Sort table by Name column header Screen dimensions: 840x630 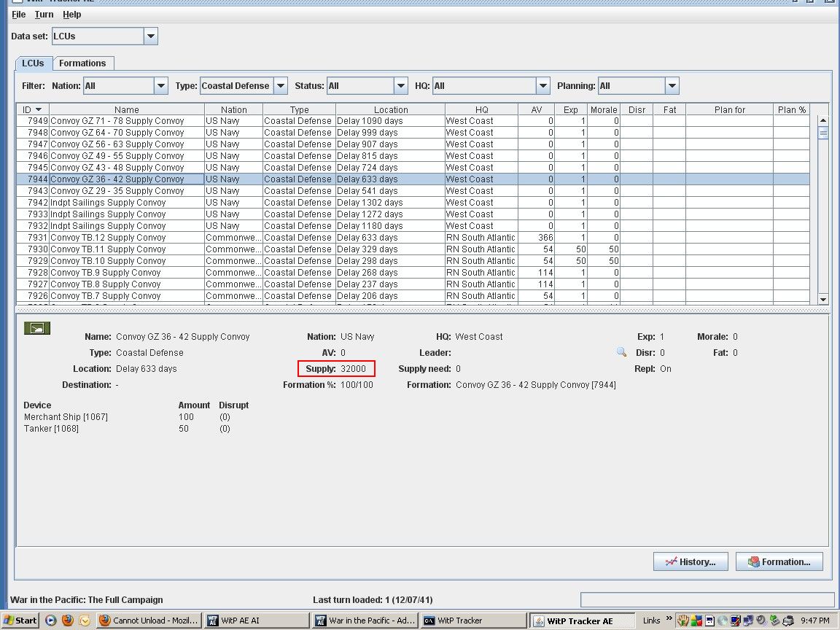pos(126,109)
